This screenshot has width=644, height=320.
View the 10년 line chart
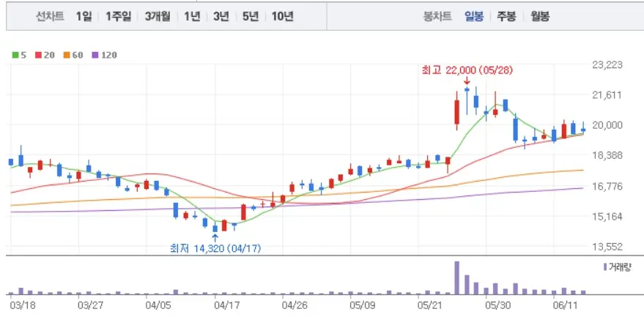(283, 16)
